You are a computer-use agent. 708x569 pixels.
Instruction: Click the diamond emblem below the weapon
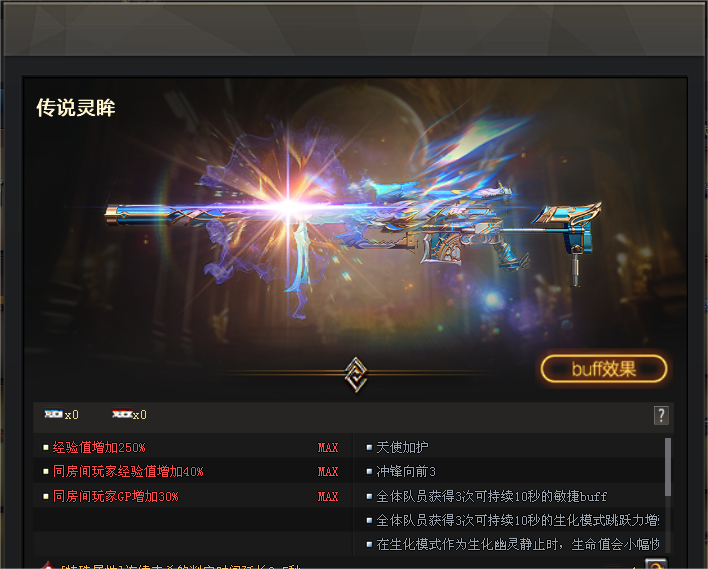click(356, 374)
